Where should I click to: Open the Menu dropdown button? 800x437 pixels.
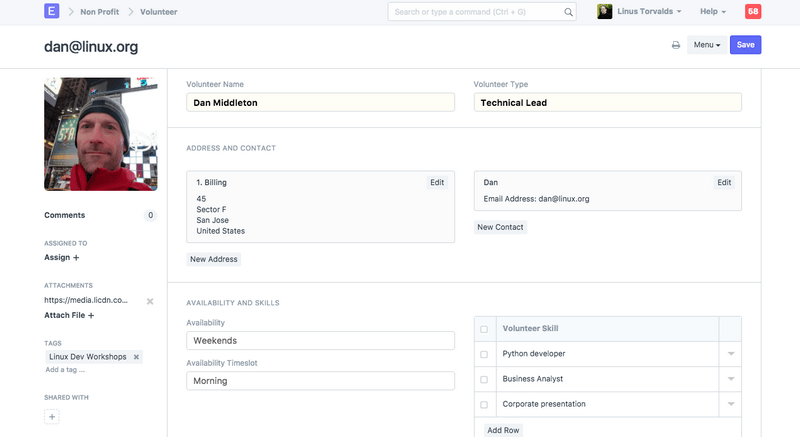click(x=706, y=45)
